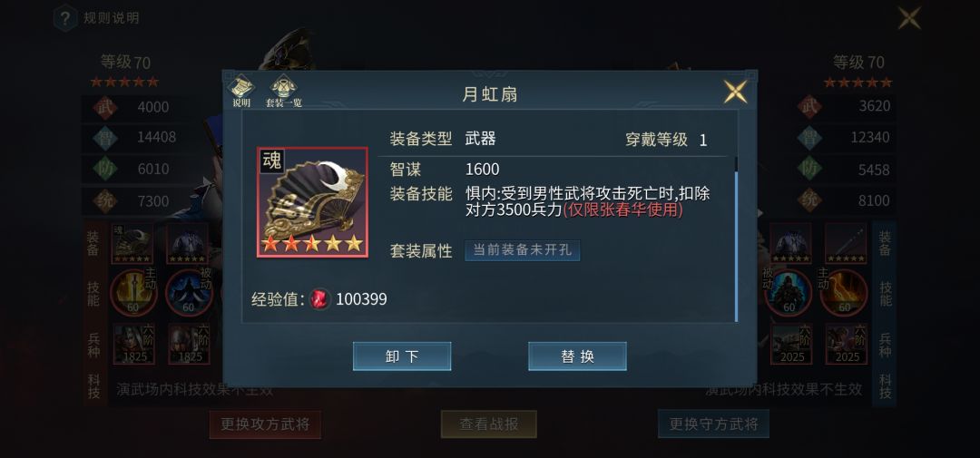
Task: Tap the 月虹扇 fan equipment thumbnail
Action: 312,202
